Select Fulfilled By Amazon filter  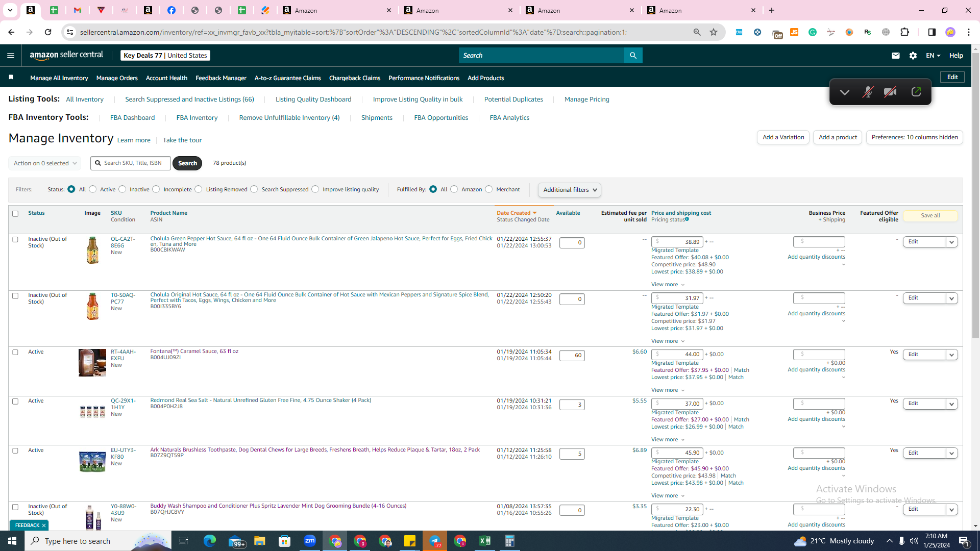point(454,189)
